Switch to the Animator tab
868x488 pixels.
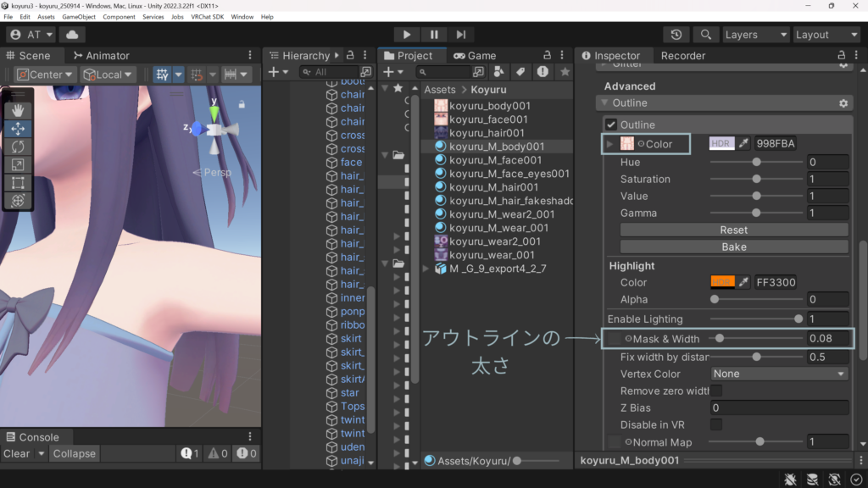102,55
